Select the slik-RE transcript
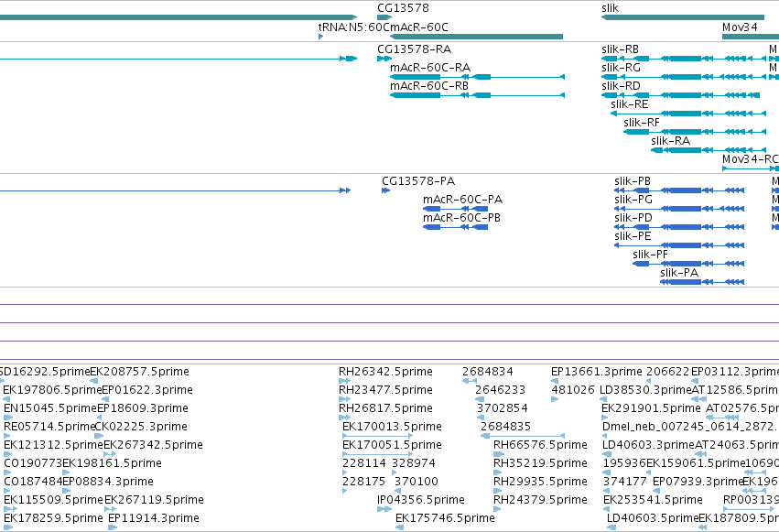The width and height of the screenshot is (779, 532). pyautogui.click(x=688, y=114)
